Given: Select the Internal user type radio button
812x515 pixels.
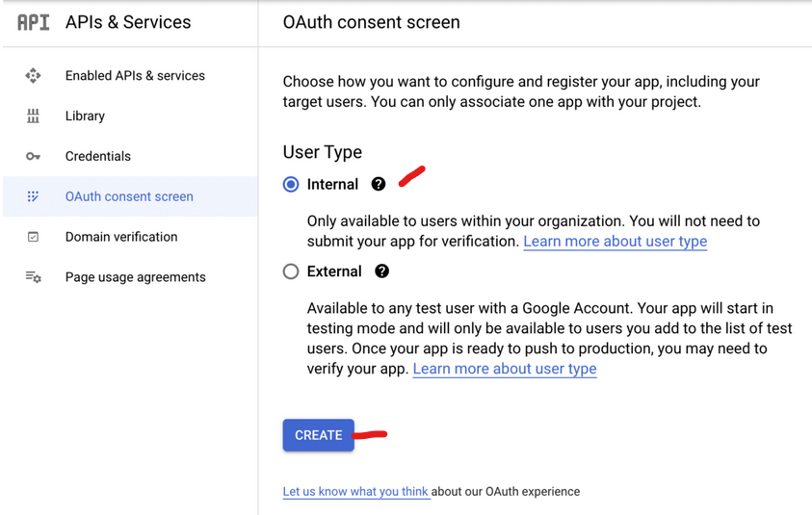Looking at the screenshot, I should click(x=291, y=184).
